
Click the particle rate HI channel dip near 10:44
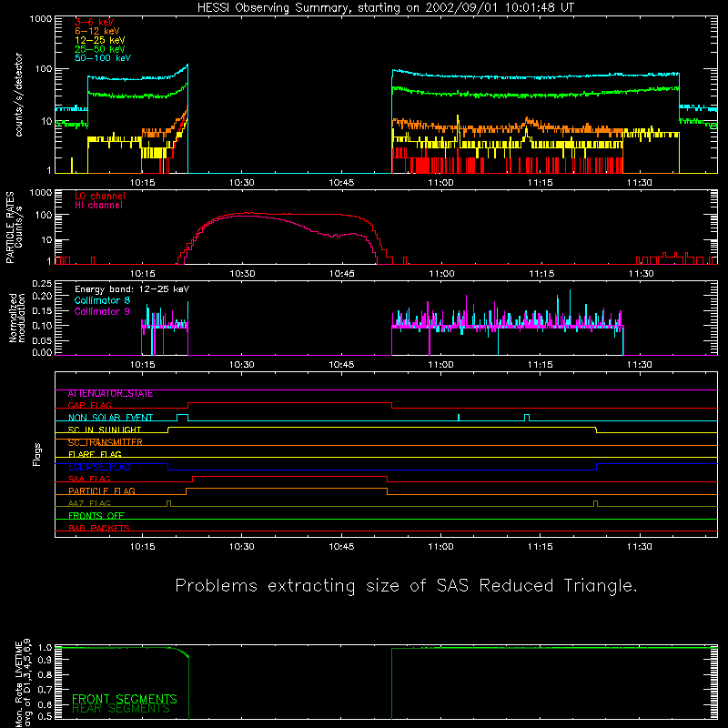coord(333,237)
